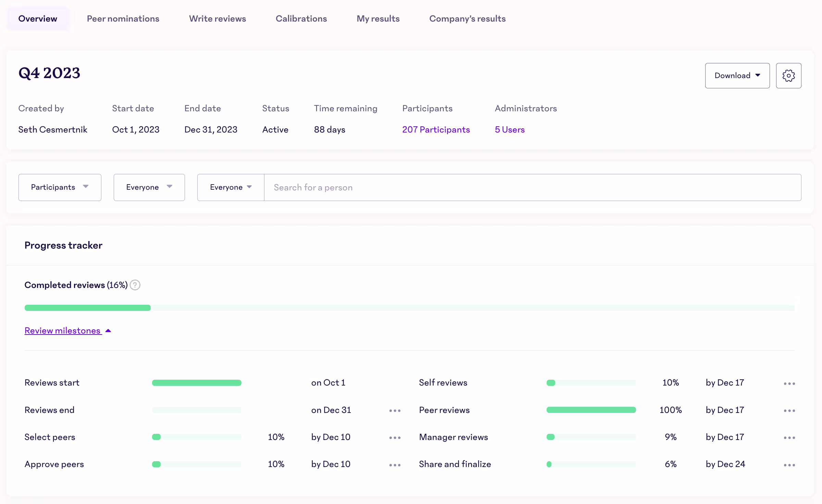Viewport: 822px width, 504px height.
Task: Open the first Everyone filter dropdown
Action: click(149, 187)
